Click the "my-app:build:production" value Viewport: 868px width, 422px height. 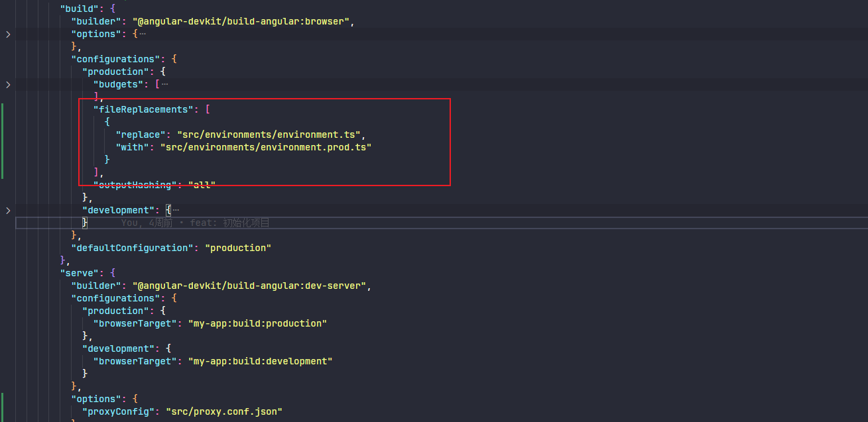(258, 323)
